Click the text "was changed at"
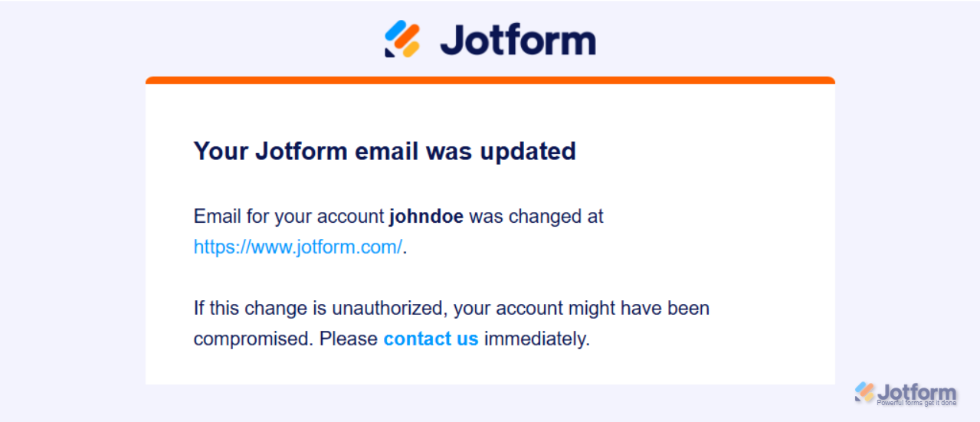Screen dimensions: 980x422 (x=536, y=217)
